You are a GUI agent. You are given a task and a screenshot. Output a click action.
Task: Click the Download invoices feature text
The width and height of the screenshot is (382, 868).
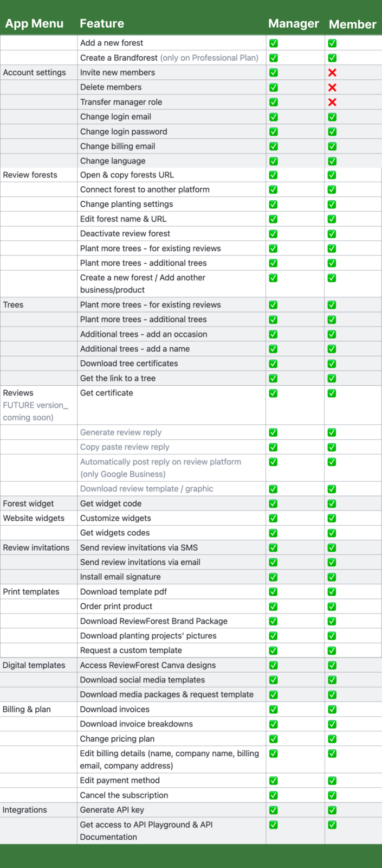115,709
